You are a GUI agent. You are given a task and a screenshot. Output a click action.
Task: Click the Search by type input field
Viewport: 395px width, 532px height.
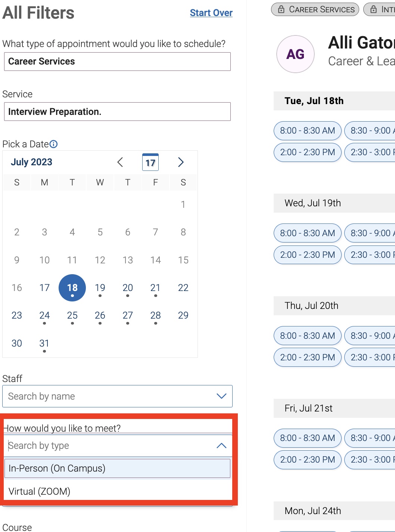[110, 446]
